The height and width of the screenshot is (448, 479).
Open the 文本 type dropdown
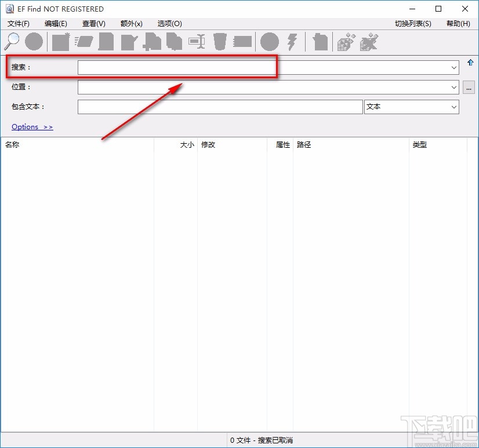(453, 107)
